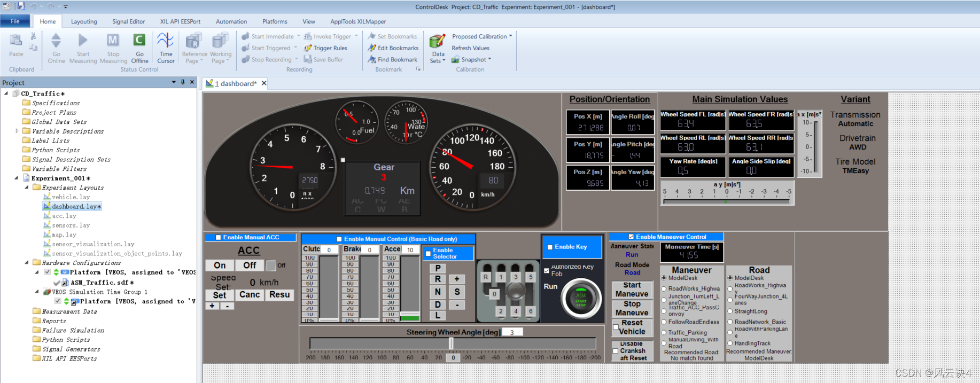Image resolution: width=980 pixels, height=383 pixels.
Task: Click the Go Online icon
Action: (x=56, y=41)
